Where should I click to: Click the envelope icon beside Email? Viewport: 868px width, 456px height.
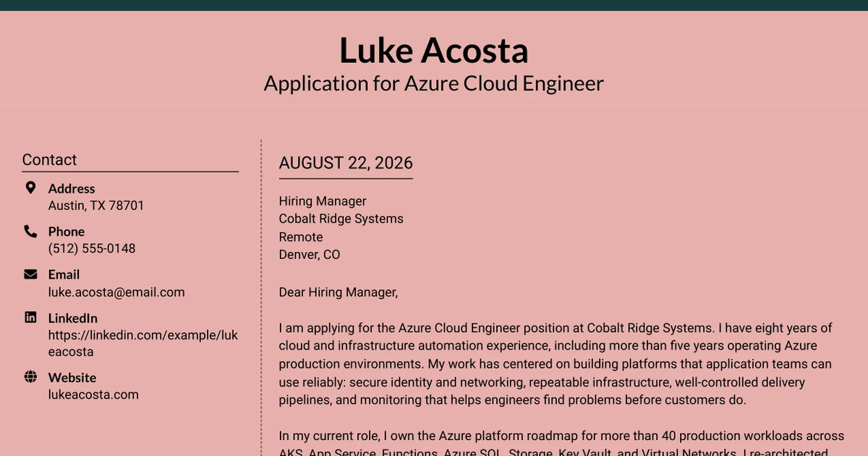30,274
